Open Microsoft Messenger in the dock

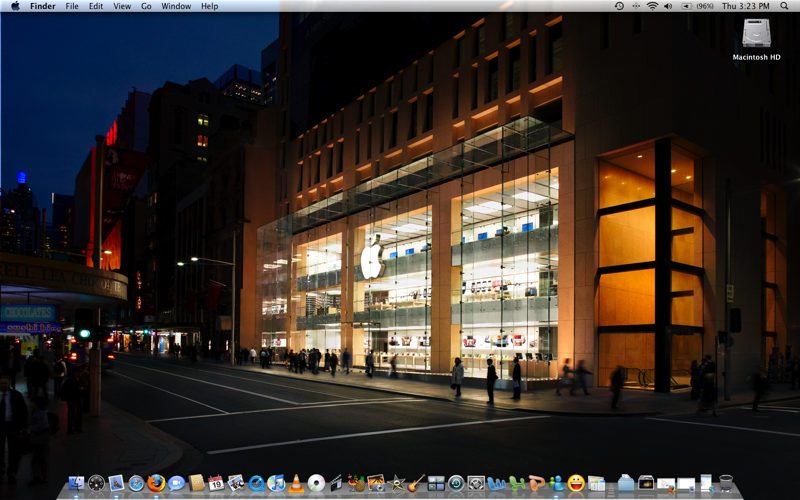[557, 483]
